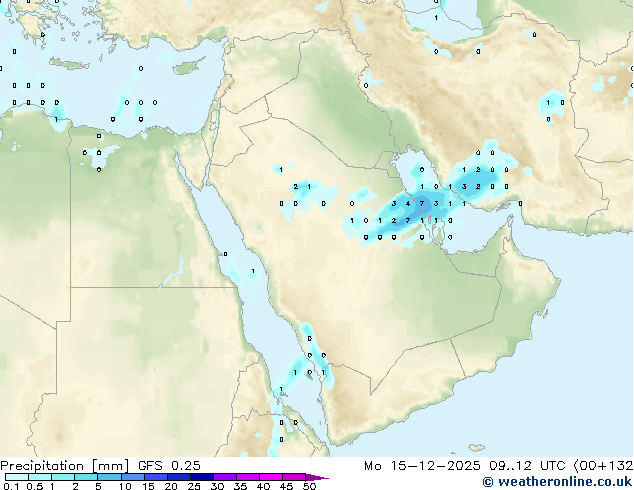Click the '15' legend scale label
This screenshot has height=490, width=634.
point(148,486)
